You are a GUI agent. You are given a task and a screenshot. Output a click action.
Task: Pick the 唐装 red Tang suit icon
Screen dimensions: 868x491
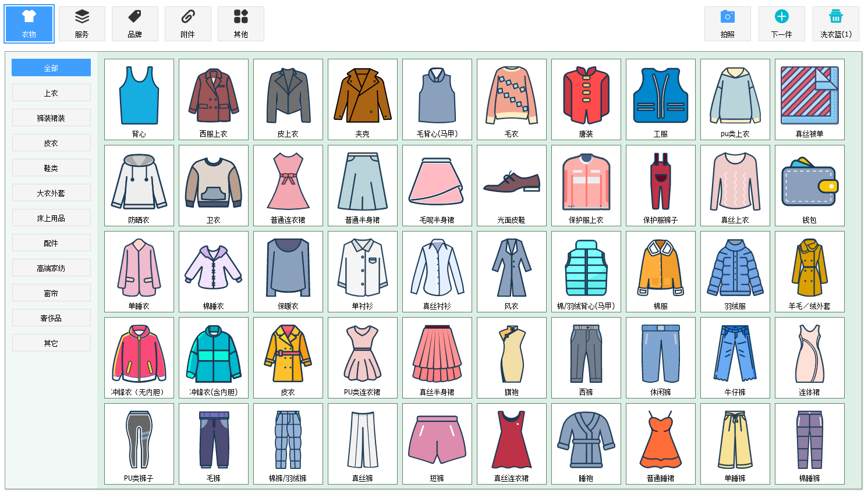(x=586, y=99)
